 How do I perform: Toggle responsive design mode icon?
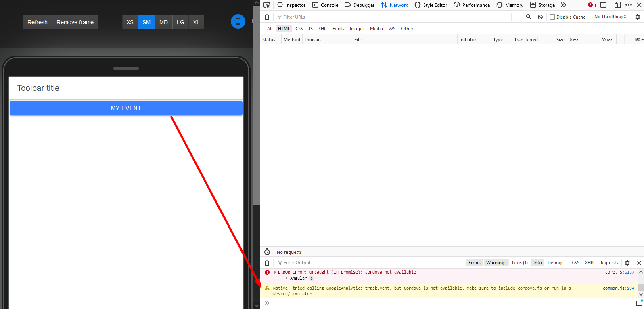tap(618, 5)
